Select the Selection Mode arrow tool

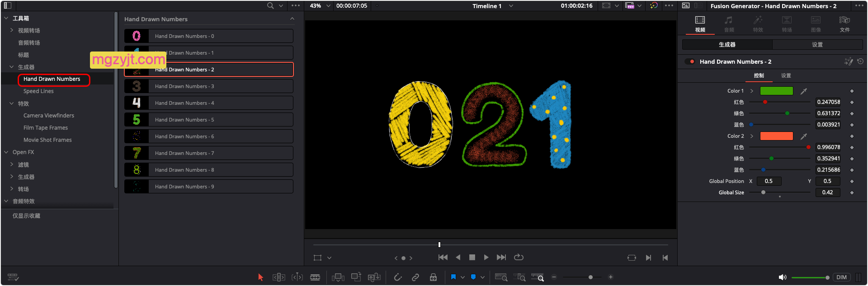click(x=260, y=277)
